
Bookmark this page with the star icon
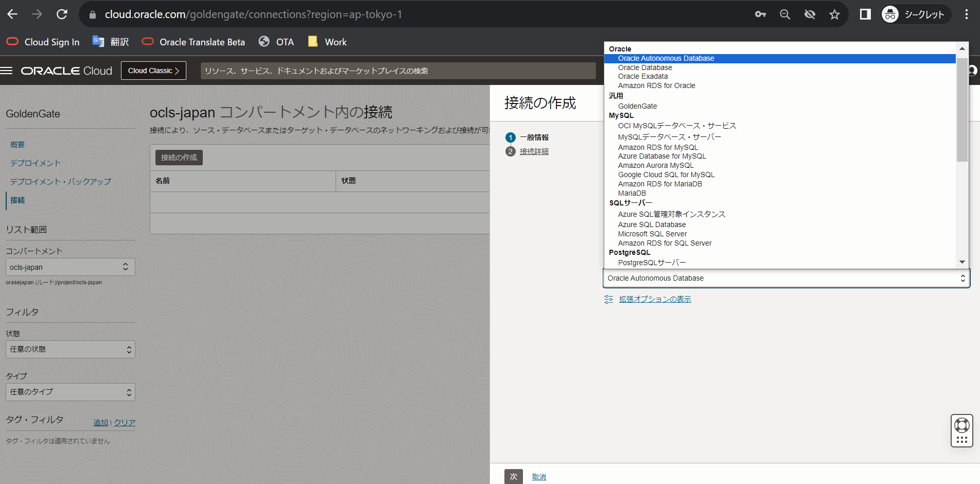tap(834, 14)
